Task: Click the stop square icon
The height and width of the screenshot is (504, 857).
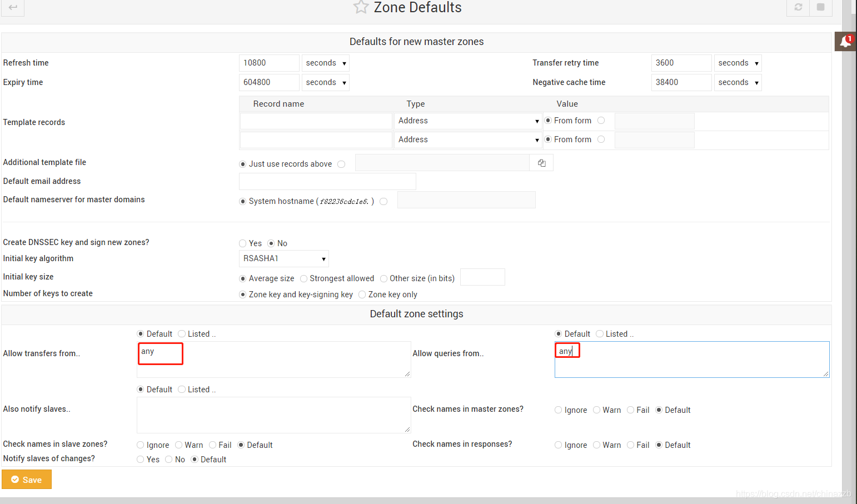Action: point(820,7)
